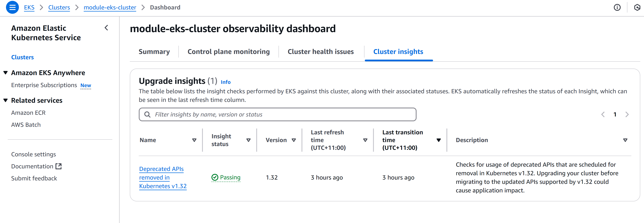Sort by Last transition time column

tap(439, 140)
